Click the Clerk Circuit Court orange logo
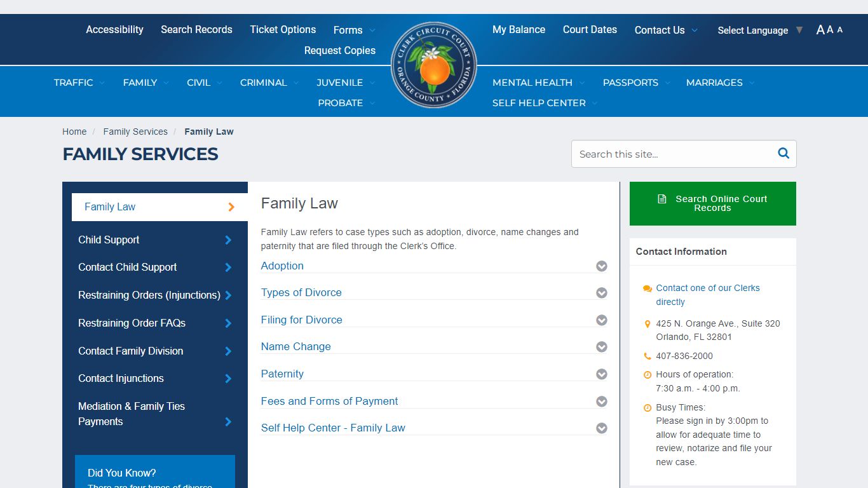868x488 pixels. pos(434,65)
